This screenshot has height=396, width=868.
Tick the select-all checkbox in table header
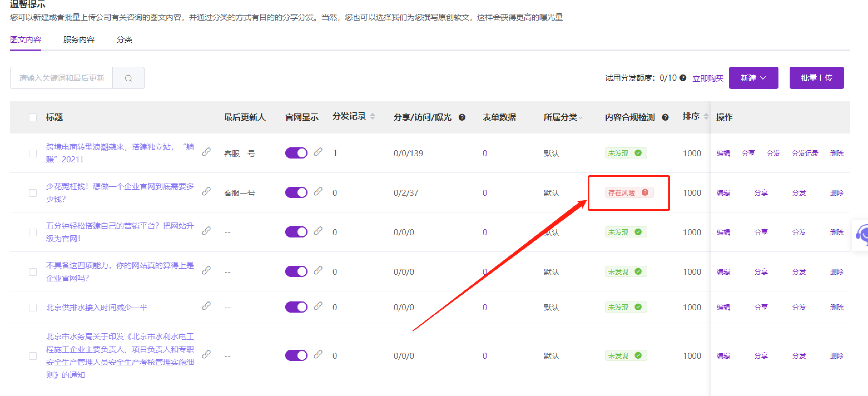point(33,117)
